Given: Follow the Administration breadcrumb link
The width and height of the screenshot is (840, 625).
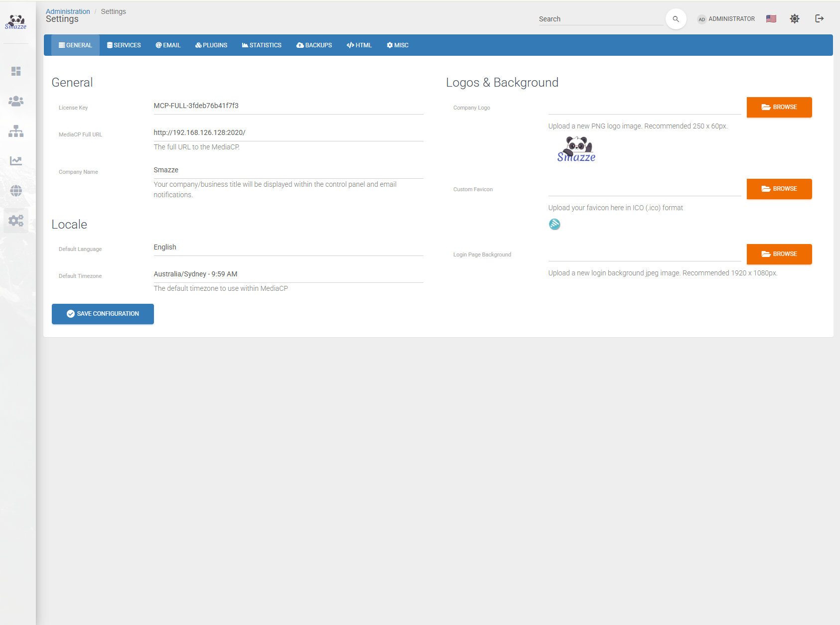Looking at the screenshot, I should 68,11.
